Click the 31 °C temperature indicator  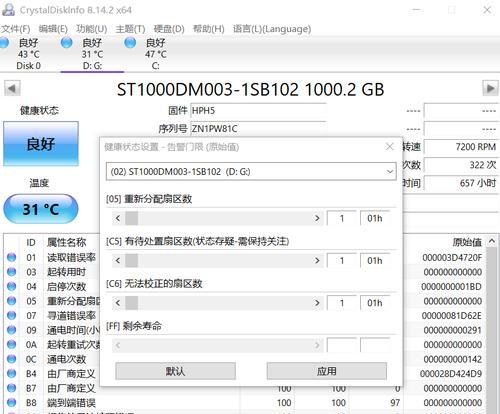41,209
